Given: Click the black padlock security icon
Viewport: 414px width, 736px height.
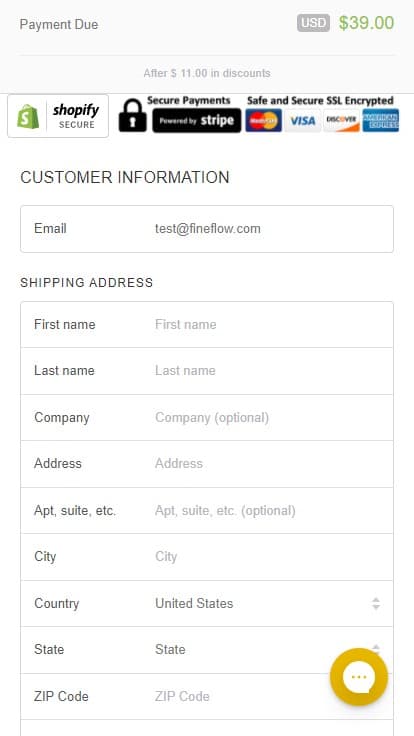Looking at the screenshot, I should pos(132,115).
